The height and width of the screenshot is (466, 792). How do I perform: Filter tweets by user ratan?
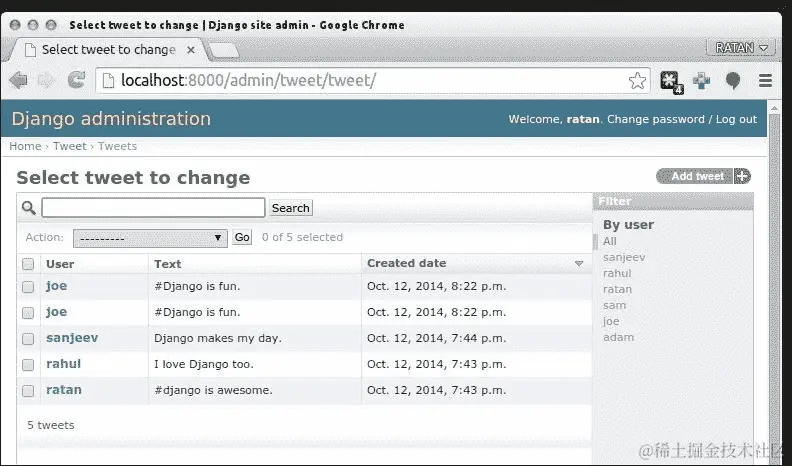617,289
